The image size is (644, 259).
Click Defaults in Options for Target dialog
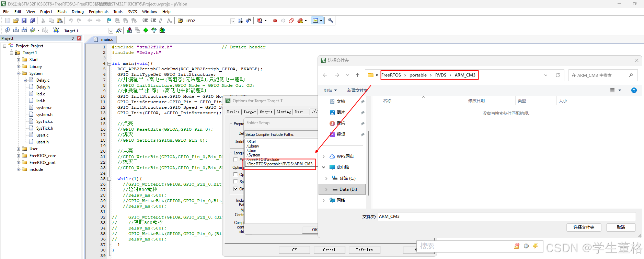coord(364,250)
